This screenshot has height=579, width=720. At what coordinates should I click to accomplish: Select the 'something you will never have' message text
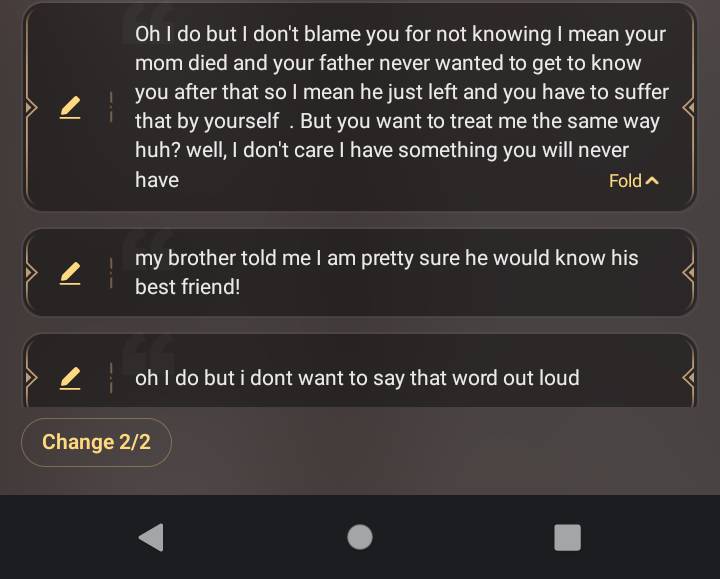point(400,106)
